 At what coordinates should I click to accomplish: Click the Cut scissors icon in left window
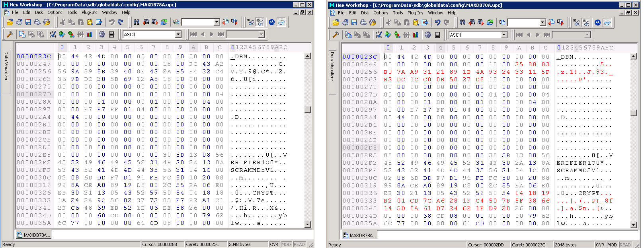pos(62,22)
